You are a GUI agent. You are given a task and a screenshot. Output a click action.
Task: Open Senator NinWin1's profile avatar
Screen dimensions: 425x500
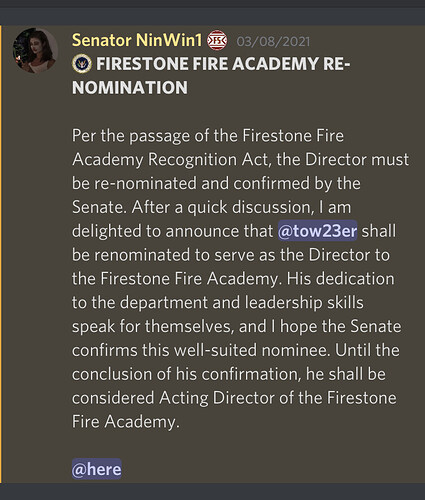point(35,50)
